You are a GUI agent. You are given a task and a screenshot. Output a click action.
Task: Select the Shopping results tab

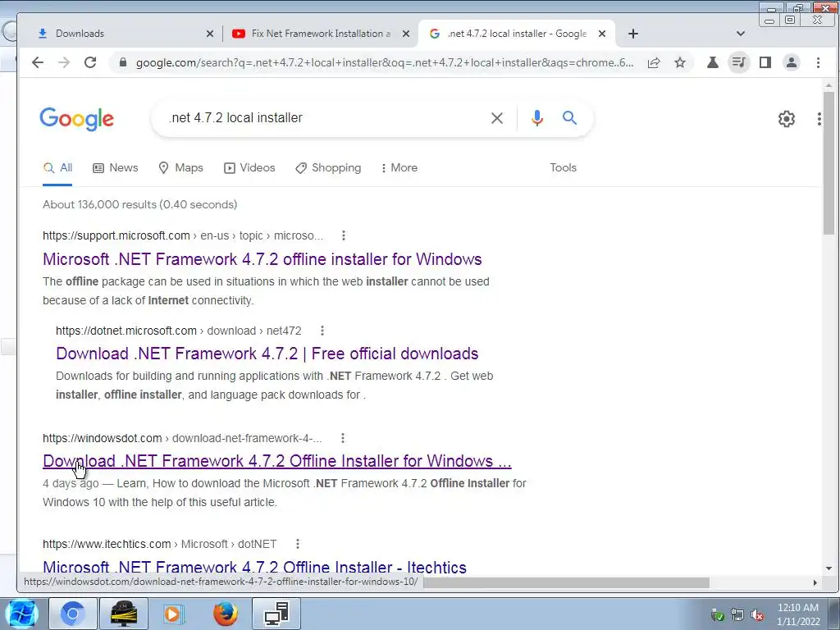coord(328,167)
